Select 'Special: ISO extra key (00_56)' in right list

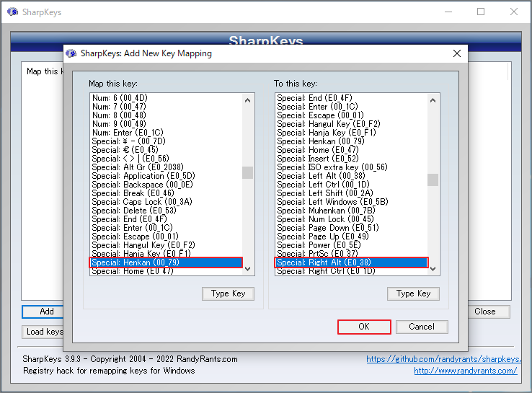pos(351,167)
